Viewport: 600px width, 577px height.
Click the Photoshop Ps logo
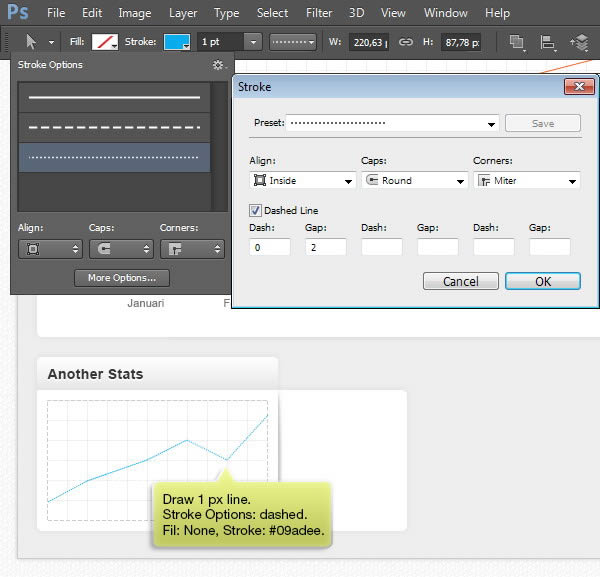(x=17, y=13)
